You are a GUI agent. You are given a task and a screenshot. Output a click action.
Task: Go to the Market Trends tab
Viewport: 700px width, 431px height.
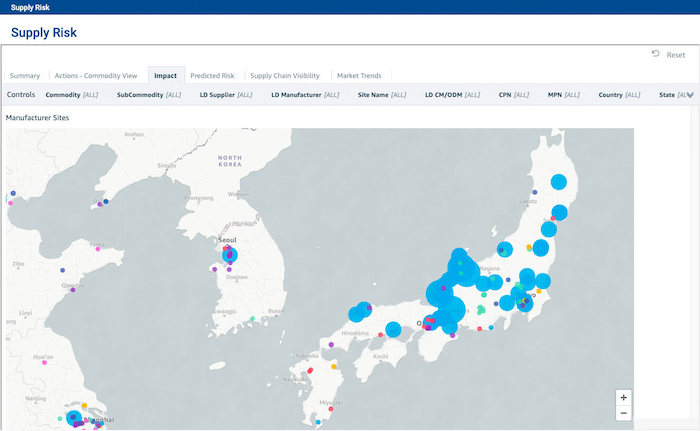pyautogui.click(x=359, y=75)
